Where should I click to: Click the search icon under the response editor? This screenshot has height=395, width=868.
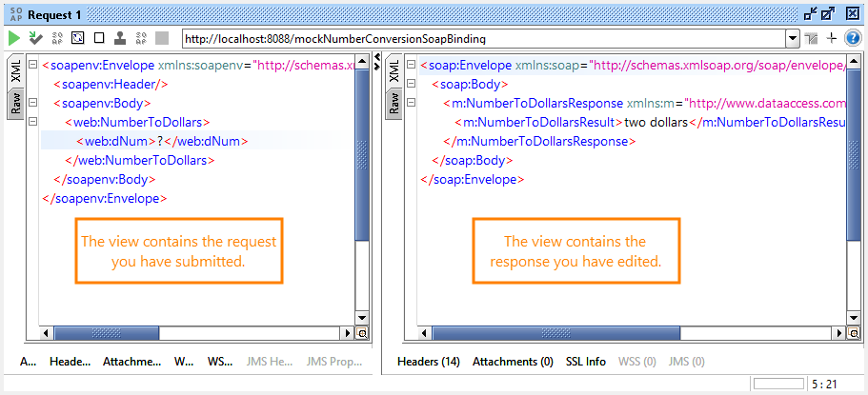point(853,333)
